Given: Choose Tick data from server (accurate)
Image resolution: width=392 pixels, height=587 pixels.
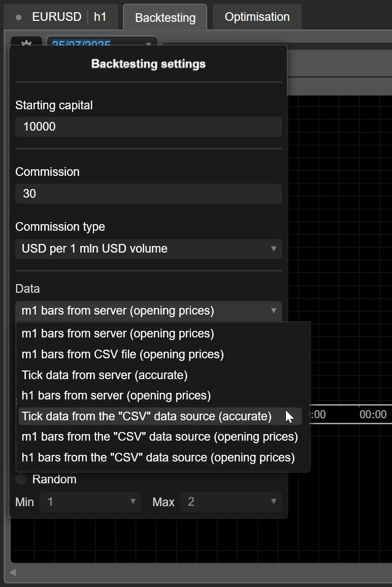Looking at the screenshot, I should click(105, 375).
